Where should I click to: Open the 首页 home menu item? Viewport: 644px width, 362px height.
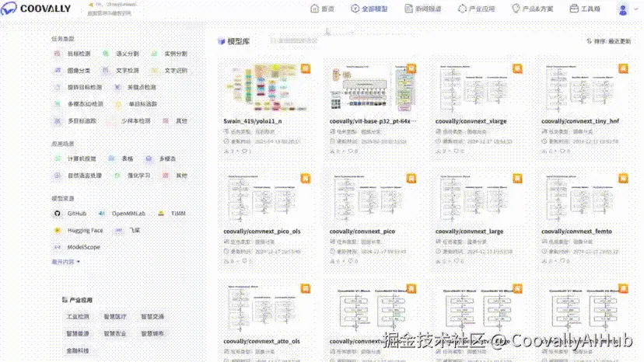[x=323, y=9]
